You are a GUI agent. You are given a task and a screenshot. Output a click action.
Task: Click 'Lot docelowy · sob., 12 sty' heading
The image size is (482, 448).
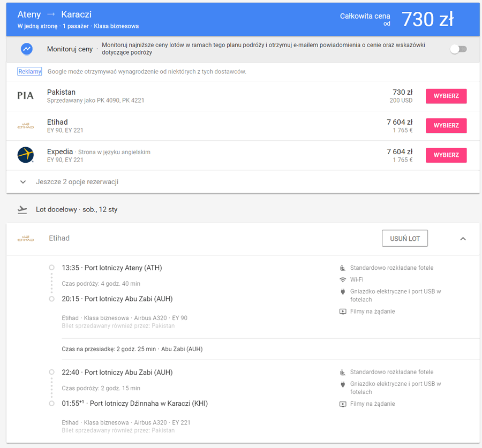[77, 210]
